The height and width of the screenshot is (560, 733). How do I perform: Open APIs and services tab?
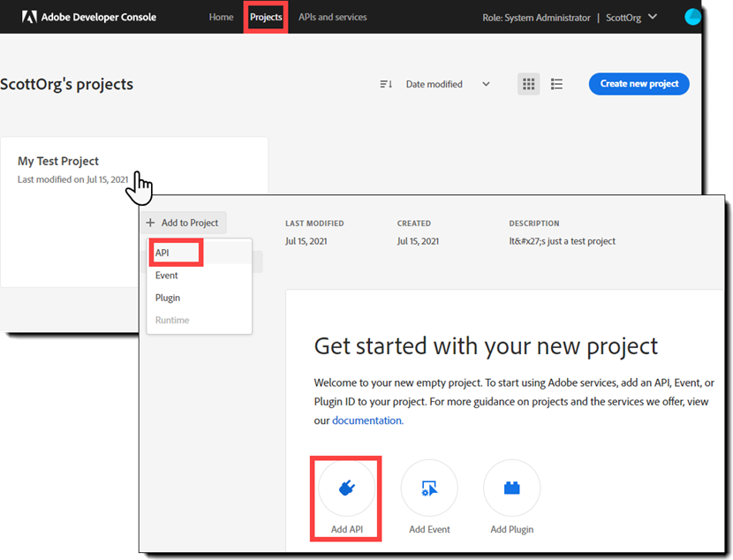332,18
